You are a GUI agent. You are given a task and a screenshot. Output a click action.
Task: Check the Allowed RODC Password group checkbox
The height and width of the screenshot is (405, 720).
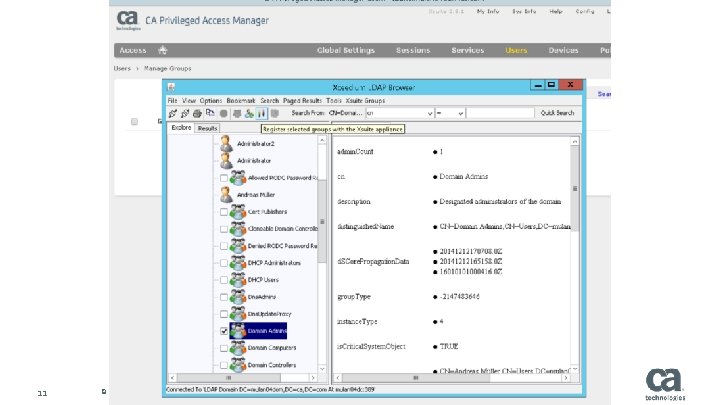[224, 178]
